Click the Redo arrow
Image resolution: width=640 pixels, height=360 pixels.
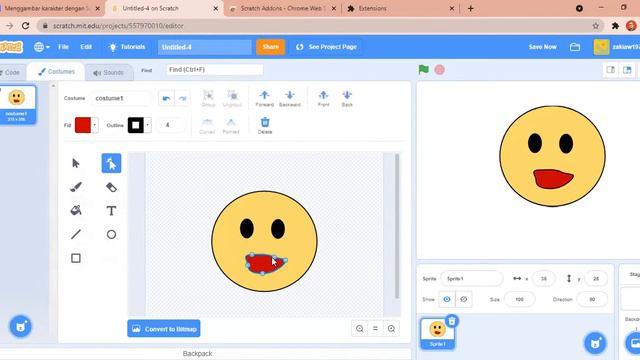coord(182,98)
